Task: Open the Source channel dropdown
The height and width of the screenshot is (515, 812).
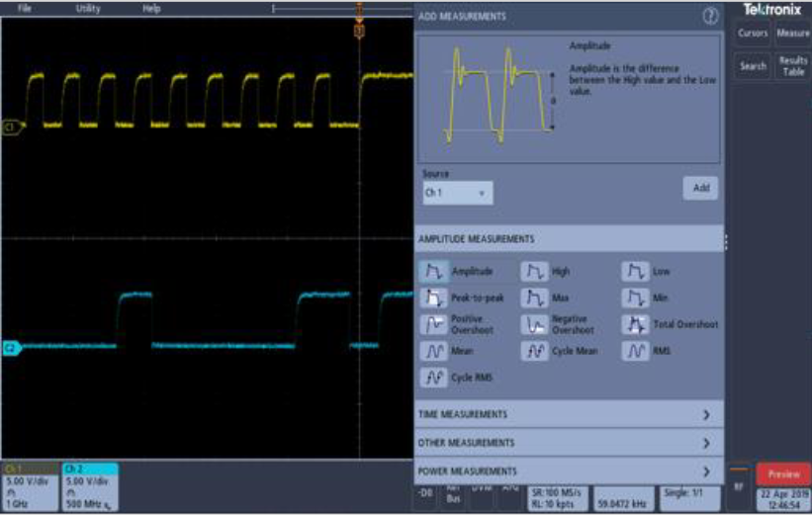Action: [457, 194]
